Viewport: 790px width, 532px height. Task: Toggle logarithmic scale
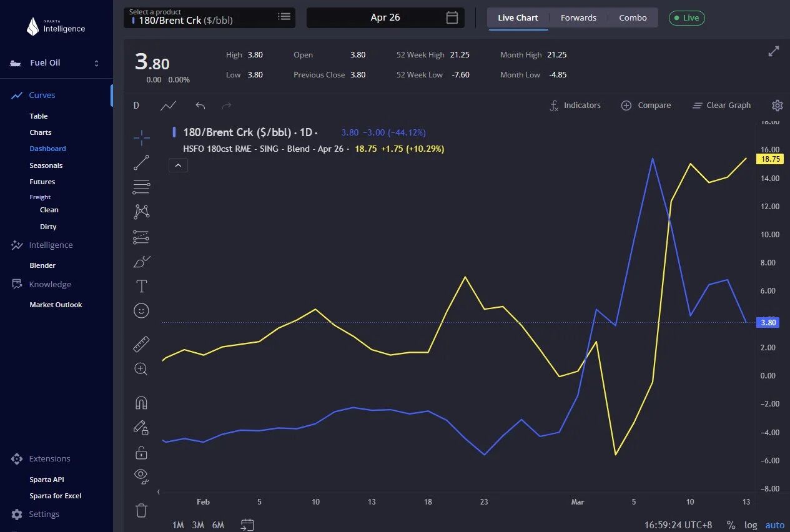(x=751, y=525)
